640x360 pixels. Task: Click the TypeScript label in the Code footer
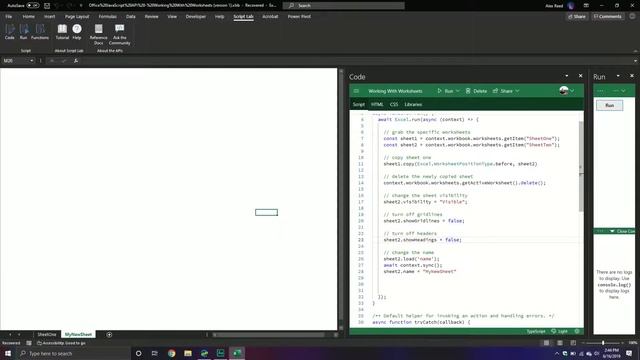coord(536,331)
